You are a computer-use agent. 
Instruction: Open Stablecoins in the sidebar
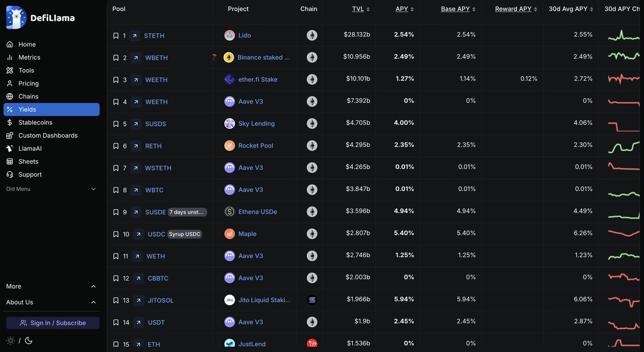click(35, 122)
